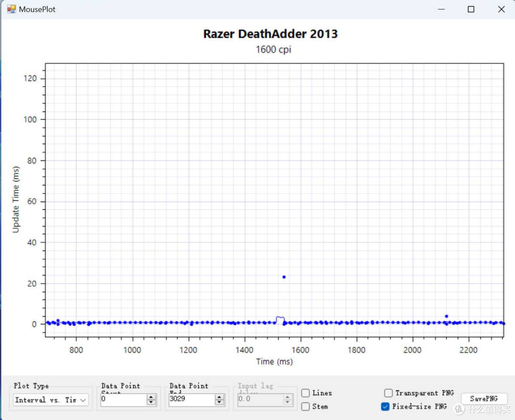Decrease Data Point End value
The width and height of the screenshot is (515, 420).
click(x=219, y=402)
